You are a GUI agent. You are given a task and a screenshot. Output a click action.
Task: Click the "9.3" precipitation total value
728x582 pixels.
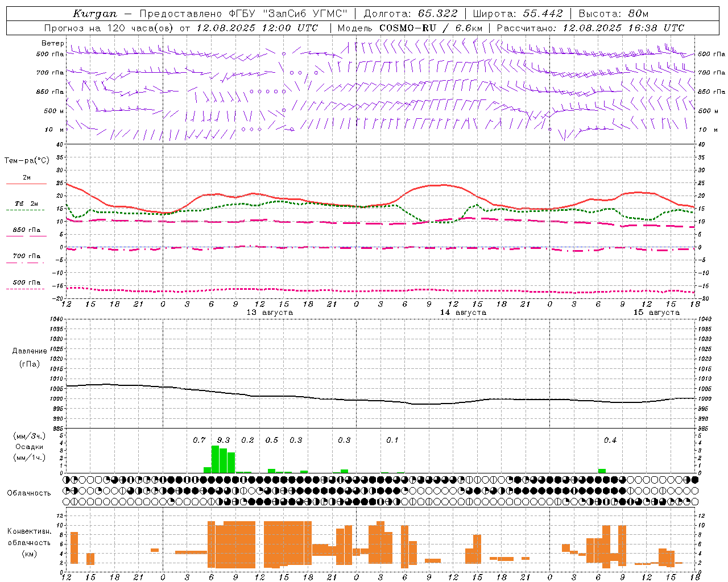tap(224, 440)
